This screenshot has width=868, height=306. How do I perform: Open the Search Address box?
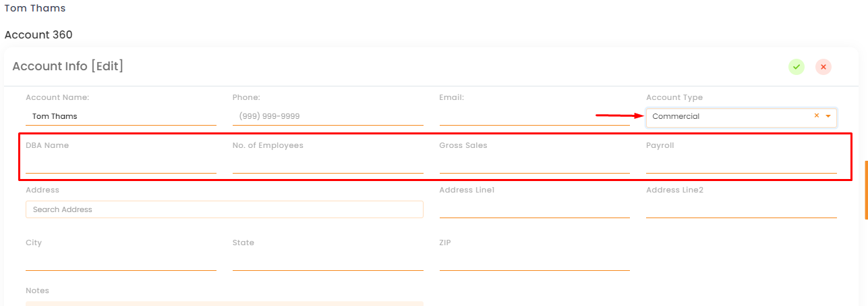coord(225,209)
